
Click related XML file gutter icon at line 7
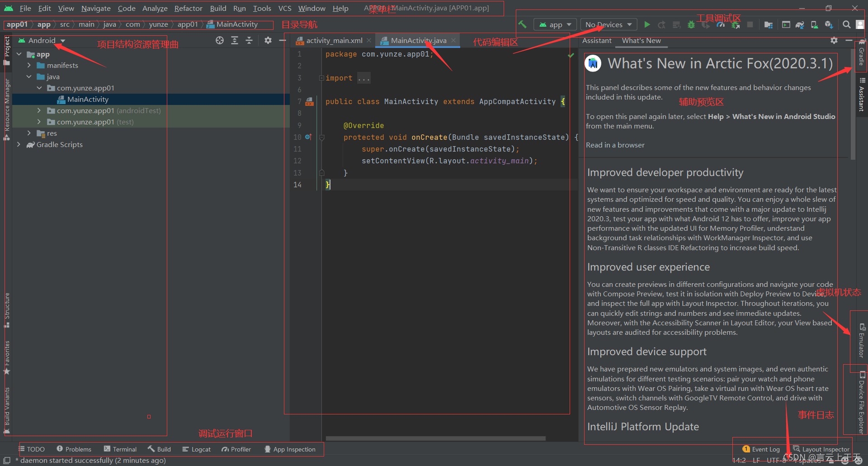310,101
